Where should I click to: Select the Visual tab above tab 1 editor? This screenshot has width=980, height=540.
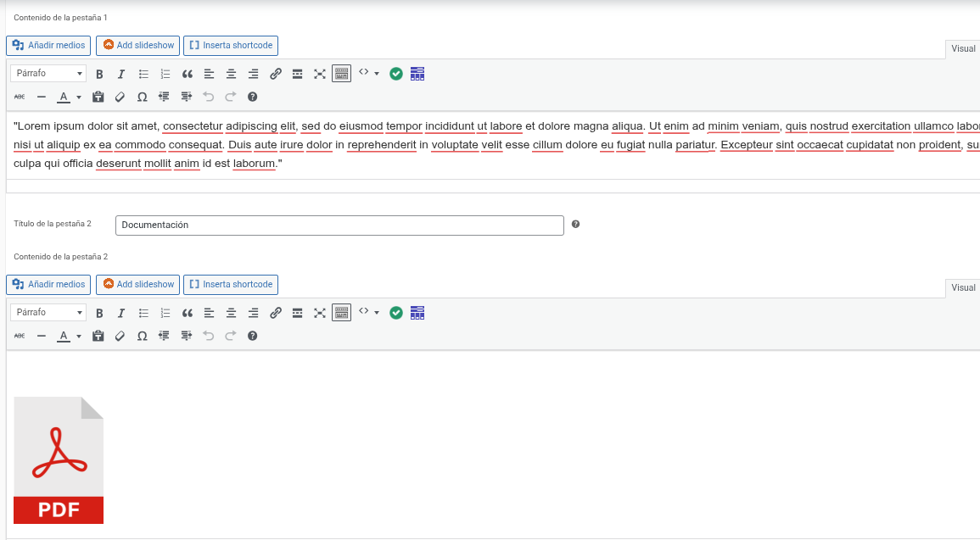pyautogui.click(x=962, y=48)
